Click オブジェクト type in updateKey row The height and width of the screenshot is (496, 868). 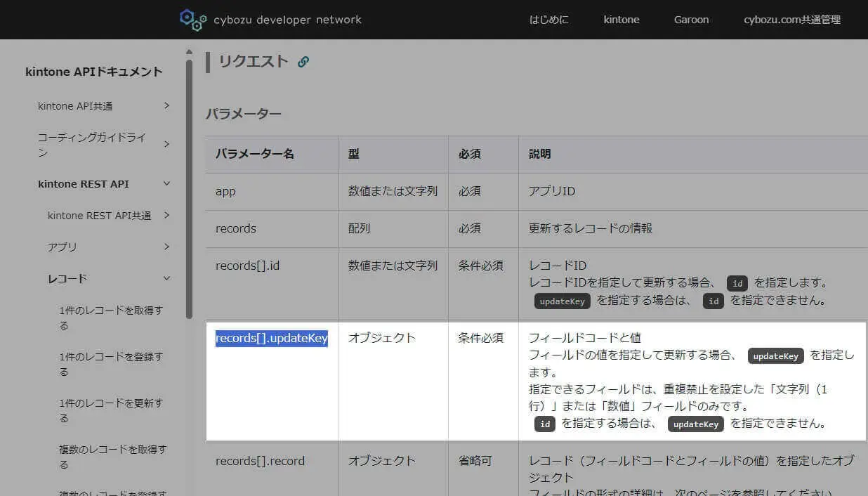[x=382, y=338]
